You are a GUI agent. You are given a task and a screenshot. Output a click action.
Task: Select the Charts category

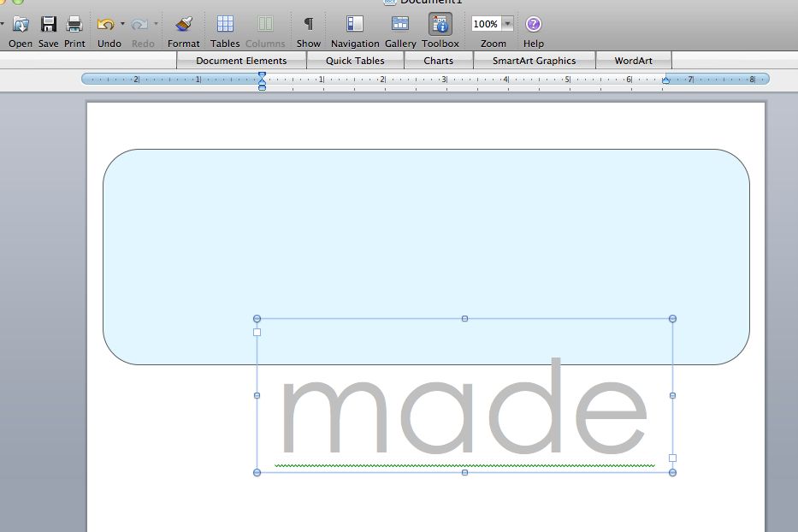coord(439,60)
